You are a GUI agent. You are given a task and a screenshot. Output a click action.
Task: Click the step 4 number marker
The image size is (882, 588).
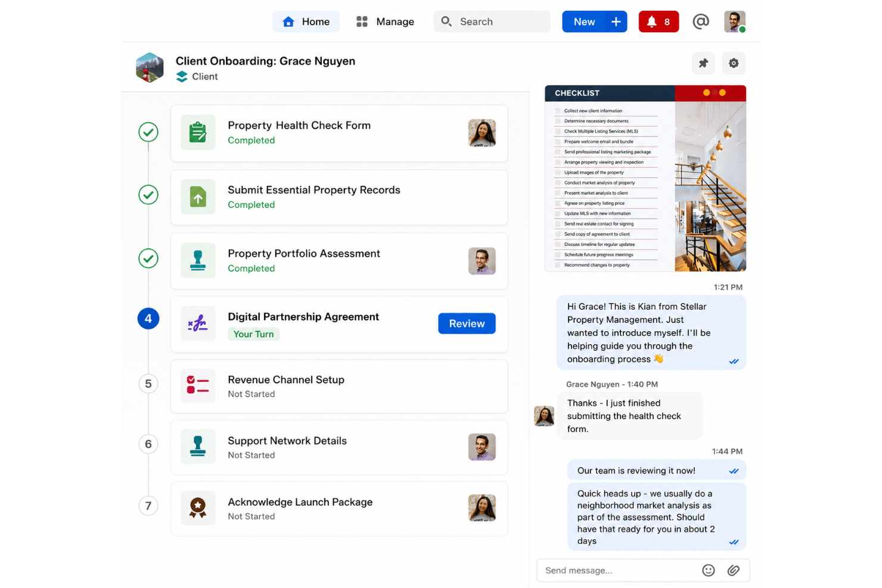point(148,319)
